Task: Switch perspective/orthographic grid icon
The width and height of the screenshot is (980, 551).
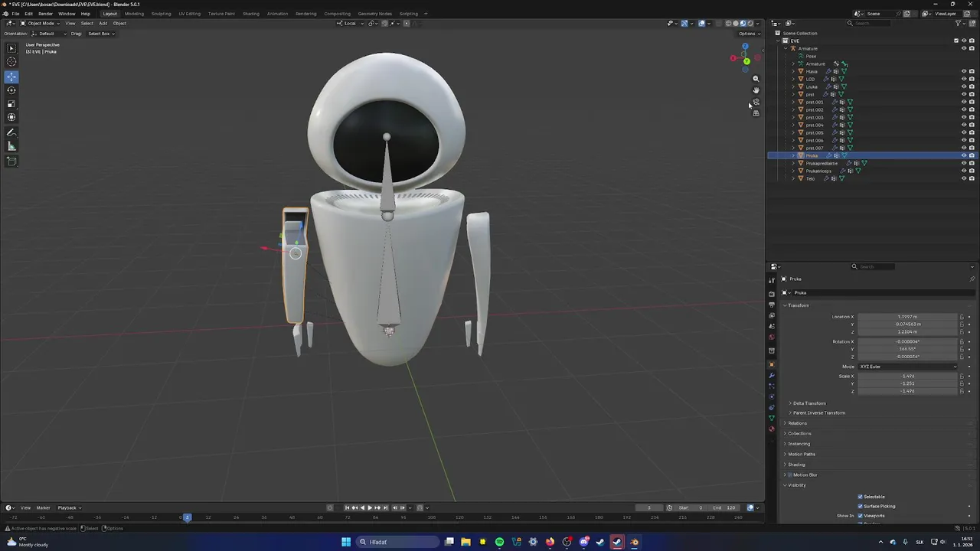Action: click(x=756, y=113)
